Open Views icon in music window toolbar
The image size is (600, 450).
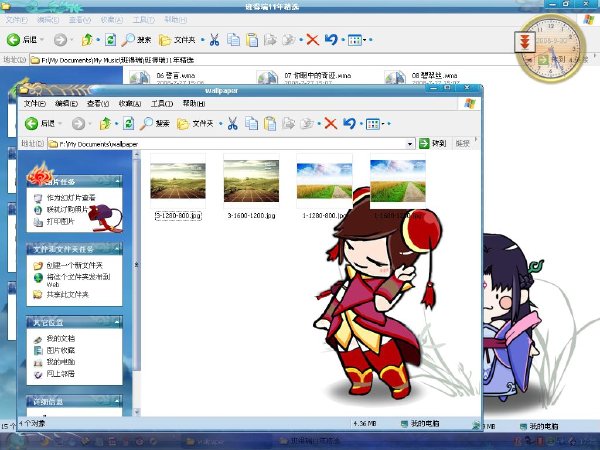point(355,40)
